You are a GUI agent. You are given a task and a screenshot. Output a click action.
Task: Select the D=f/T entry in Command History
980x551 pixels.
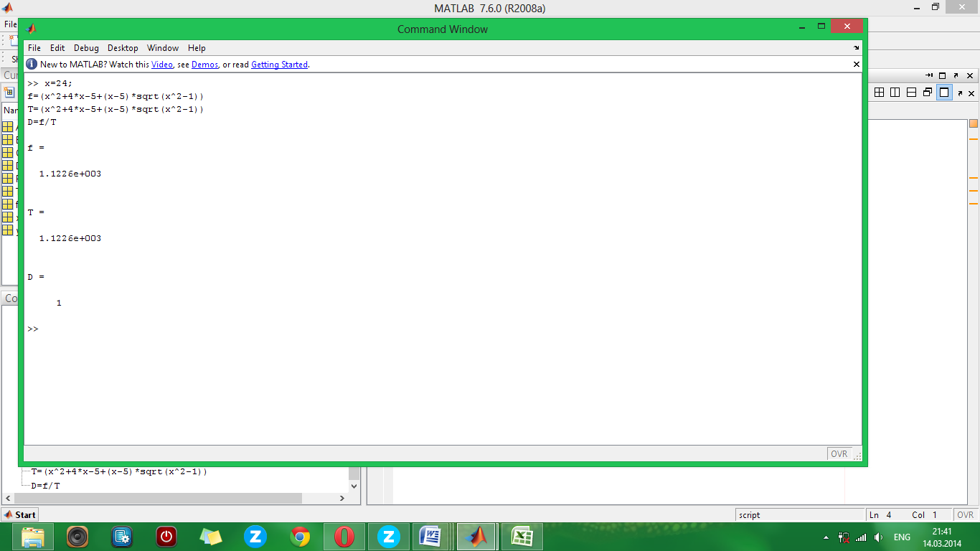pos(45,486)
